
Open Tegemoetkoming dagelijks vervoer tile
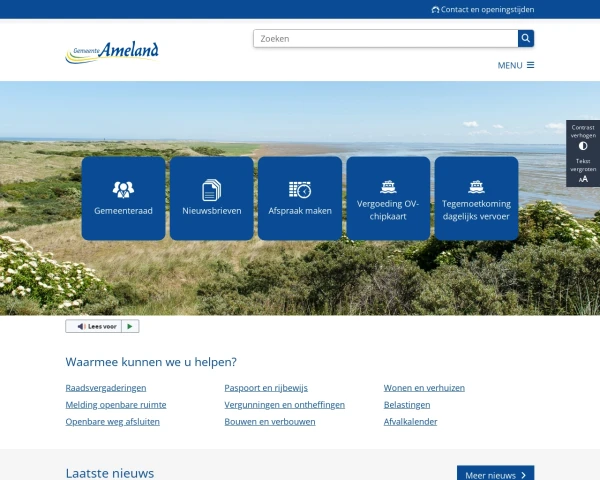pyautogui.click(x=476, y=198)
